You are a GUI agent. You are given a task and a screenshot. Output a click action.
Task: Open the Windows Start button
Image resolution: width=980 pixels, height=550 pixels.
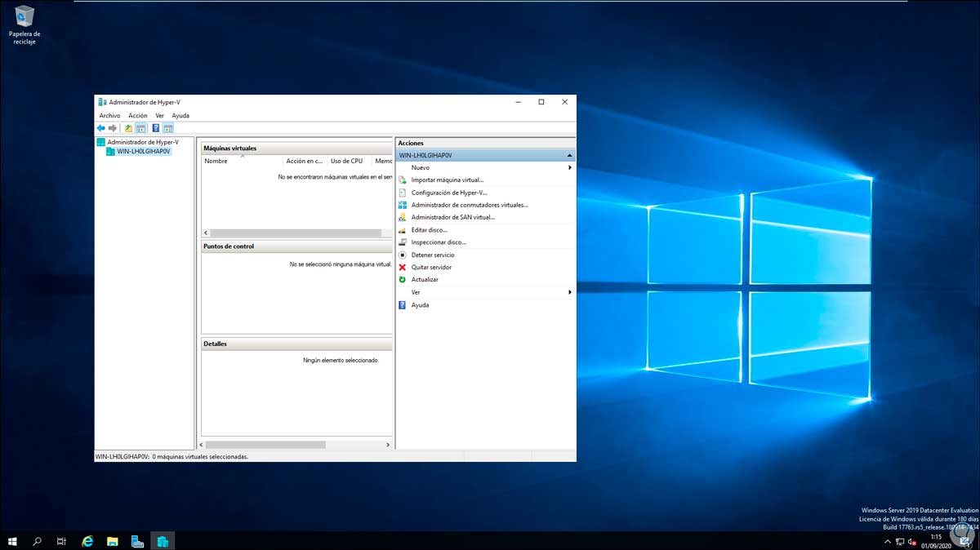[13, 541]
